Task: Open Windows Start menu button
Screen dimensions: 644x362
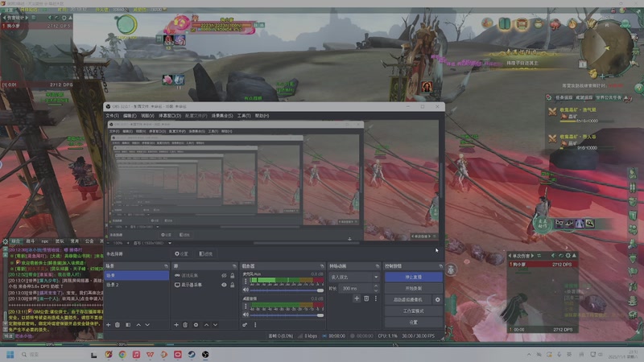Action: click(10, 354)
